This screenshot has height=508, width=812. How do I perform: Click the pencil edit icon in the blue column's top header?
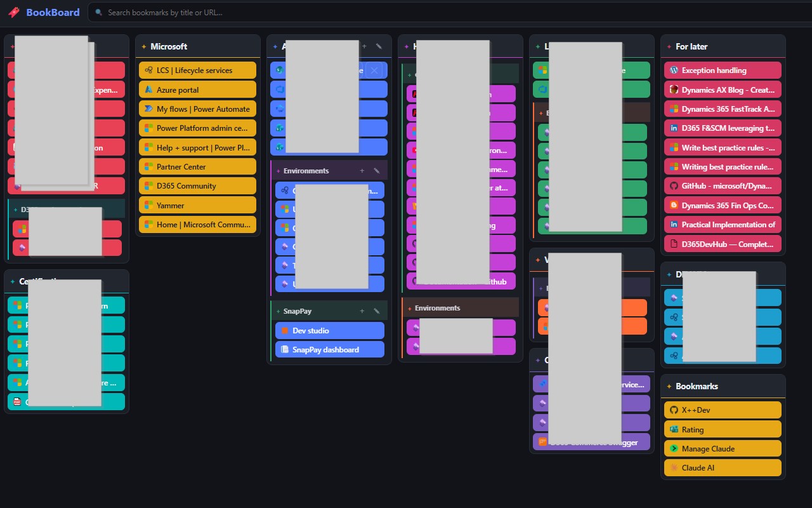(x=379, y=46)
